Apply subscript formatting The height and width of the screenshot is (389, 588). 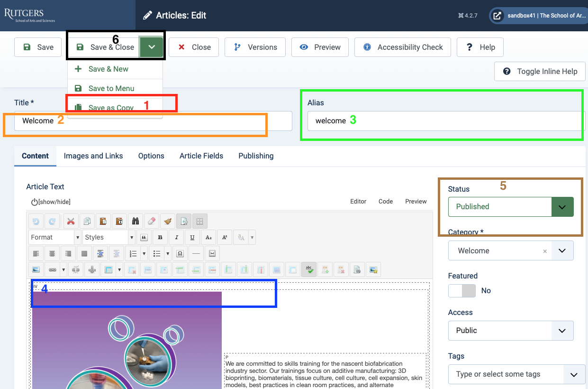pyautogui.click(x=208, y=237)
